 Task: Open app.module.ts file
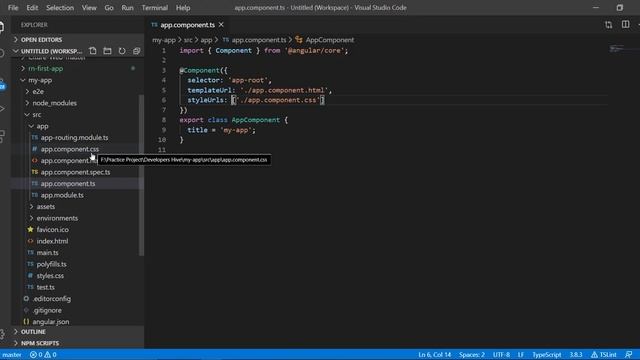click(x=62, y=195)
